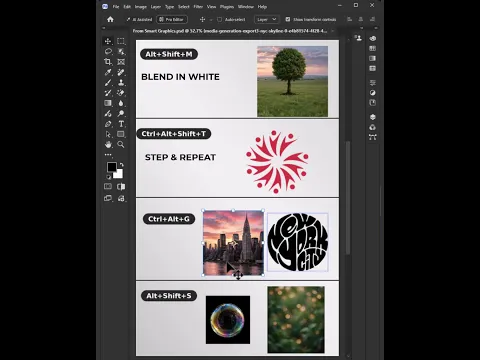Click the align left edges icon
Image resolution: width=480 pixels, height=360 pixels.
(349, 19)
